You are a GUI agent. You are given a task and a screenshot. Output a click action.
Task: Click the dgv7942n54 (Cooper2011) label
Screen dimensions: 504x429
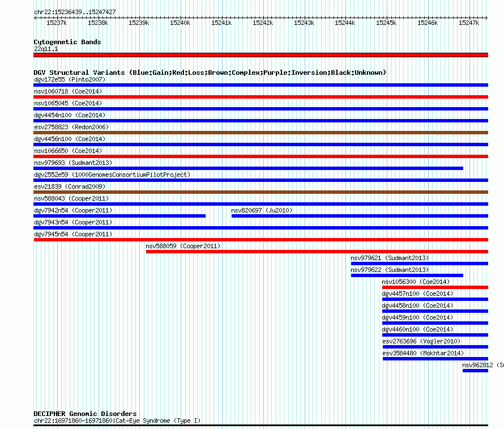[73, 210]
